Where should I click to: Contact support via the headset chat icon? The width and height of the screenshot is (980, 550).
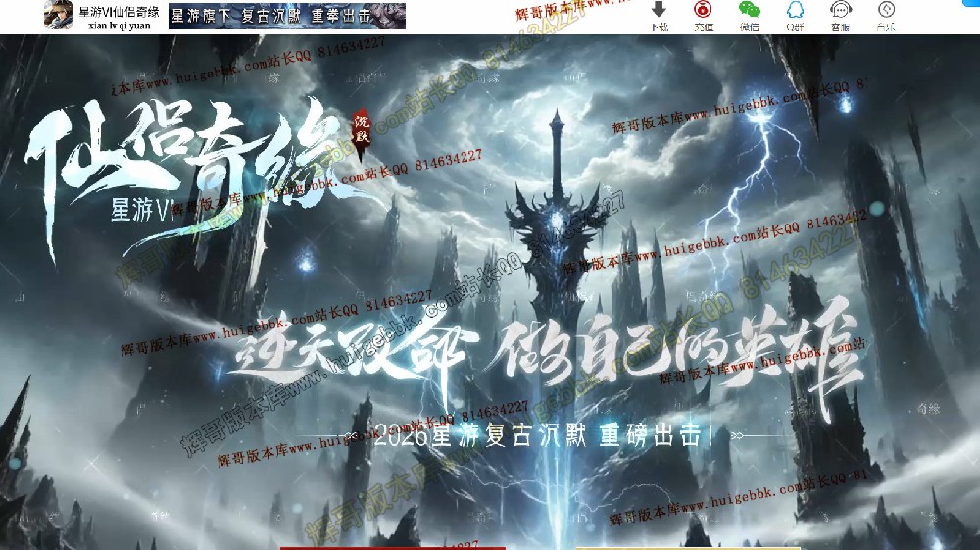point(840,10)
